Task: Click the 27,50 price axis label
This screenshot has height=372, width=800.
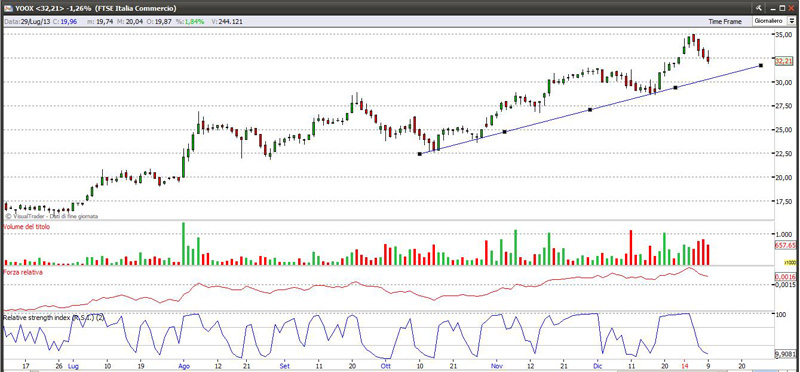Action: pyautogui.click(x=783, y=106)
